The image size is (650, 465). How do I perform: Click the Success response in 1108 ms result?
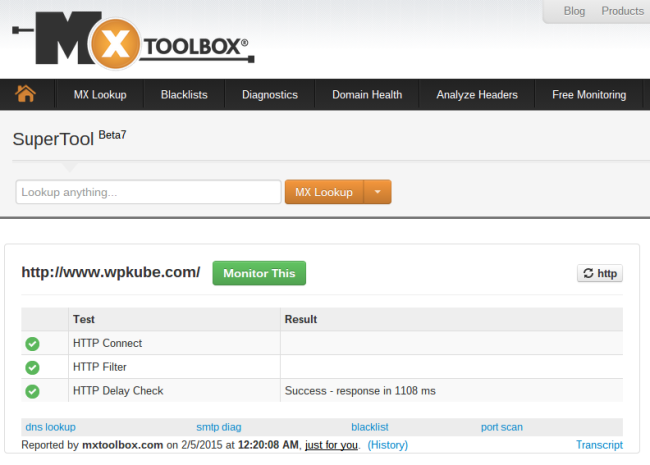pos(360,391)
